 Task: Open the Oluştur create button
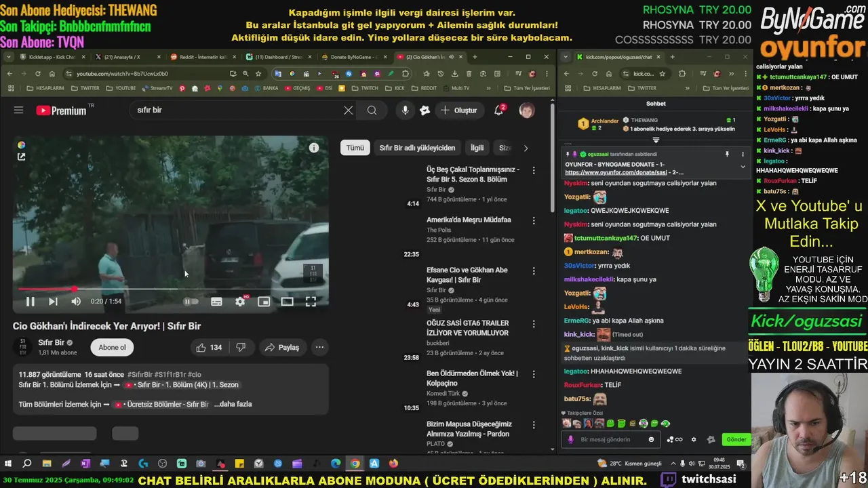[458, 110]
